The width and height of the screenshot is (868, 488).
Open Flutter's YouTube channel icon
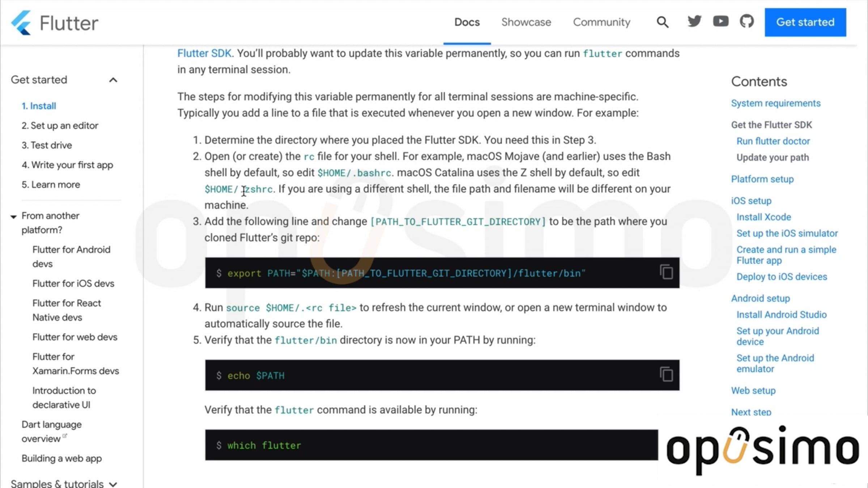tap(720, 21)
